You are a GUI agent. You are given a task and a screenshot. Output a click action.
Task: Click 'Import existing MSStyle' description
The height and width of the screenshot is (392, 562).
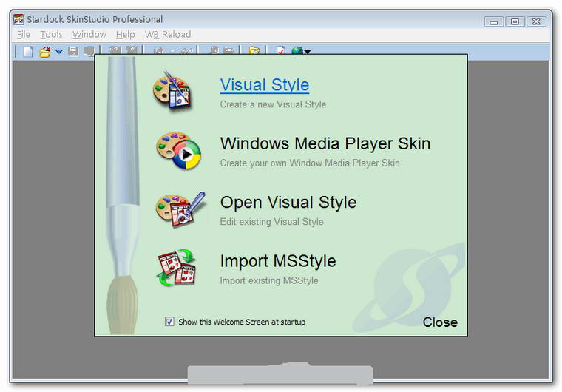tap(269, 280)
